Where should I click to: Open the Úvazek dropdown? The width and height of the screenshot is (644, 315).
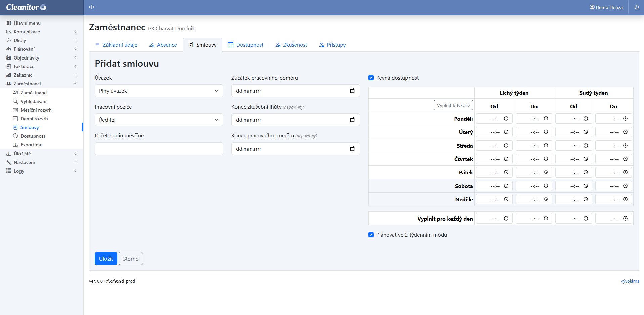[159, 91]
